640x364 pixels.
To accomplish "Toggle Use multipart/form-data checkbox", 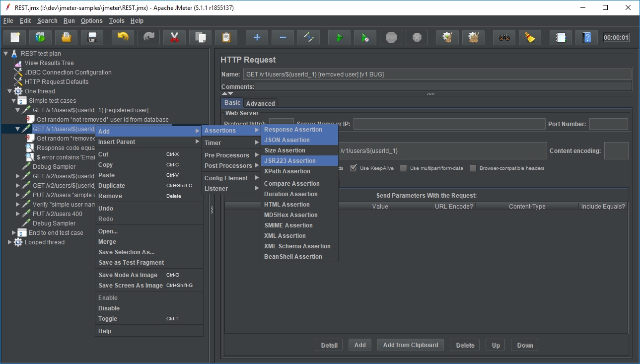I will tap(404, 168).
